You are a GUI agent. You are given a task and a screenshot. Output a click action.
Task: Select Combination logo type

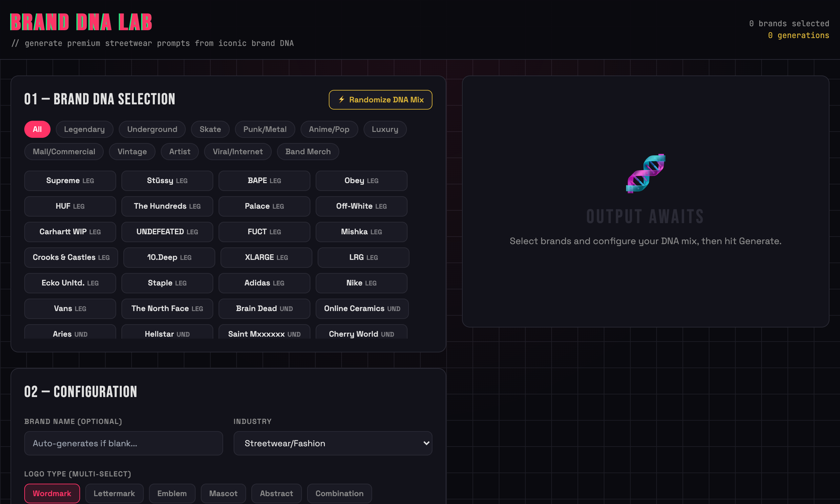[340, 493]
